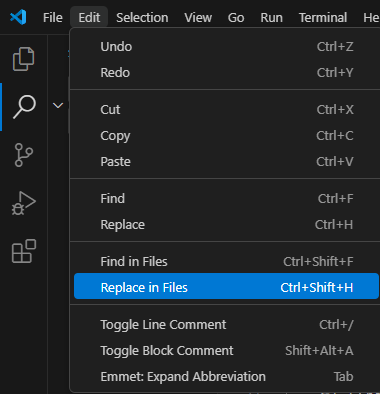Select the Replace in Files entry

(226, 287)
